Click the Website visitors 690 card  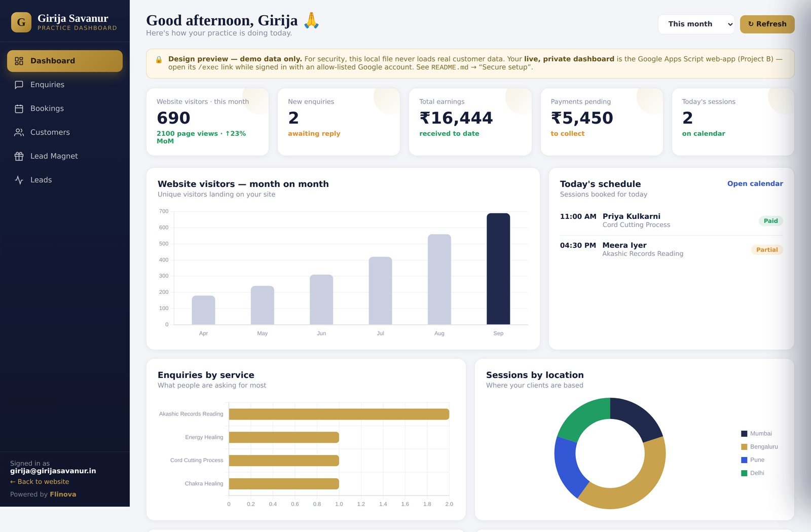[207, 122]
